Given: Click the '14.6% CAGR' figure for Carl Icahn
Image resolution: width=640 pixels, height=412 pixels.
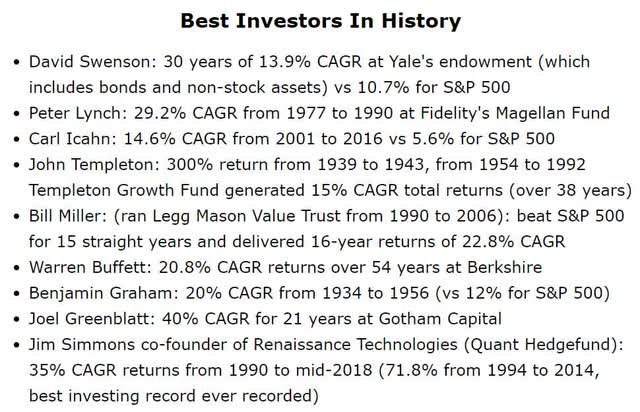Looking at the screenshot, I should 175,139.
